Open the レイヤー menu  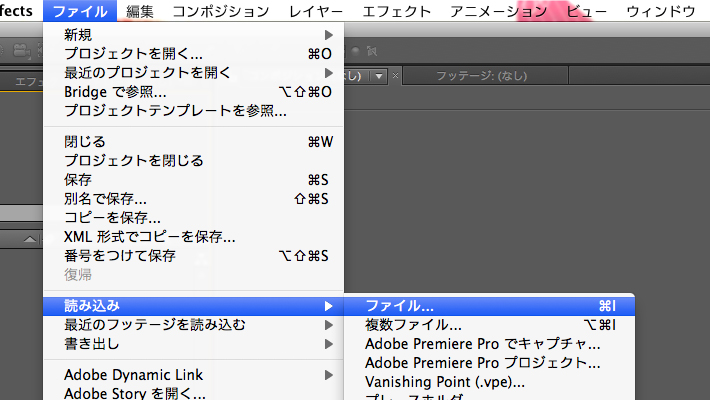[x=315, y=11]
